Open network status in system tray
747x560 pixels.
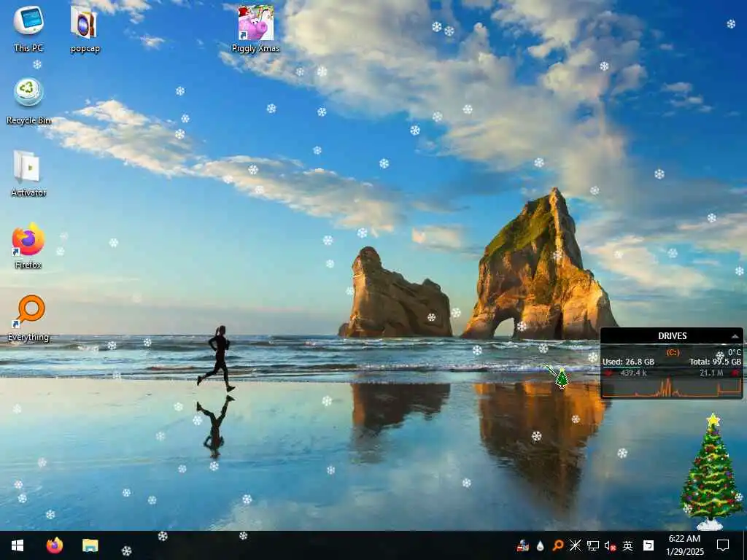[592, 545]
